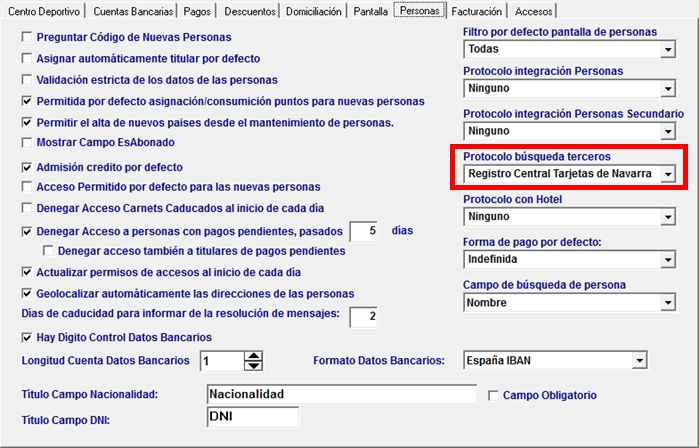Check Denegar acceso también a titulares
Viewport: 699px width, 448px height.
coord(48,251)
